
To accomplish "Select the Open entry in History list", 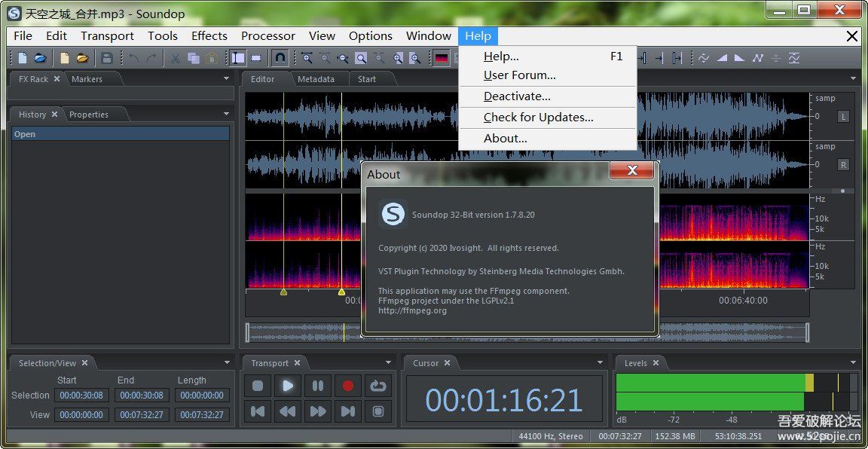I will click(121, 134).
